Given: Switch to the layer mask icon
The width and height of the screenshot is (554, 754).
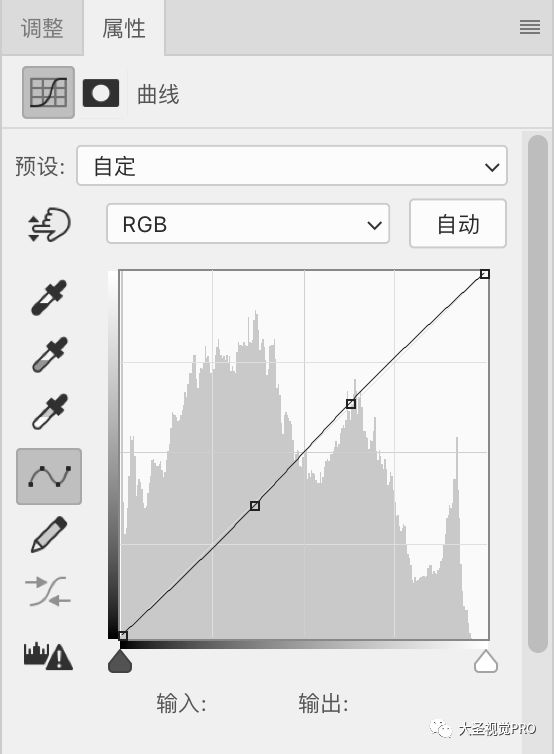Looking at the screenshot, I should (x=101, y=93).
